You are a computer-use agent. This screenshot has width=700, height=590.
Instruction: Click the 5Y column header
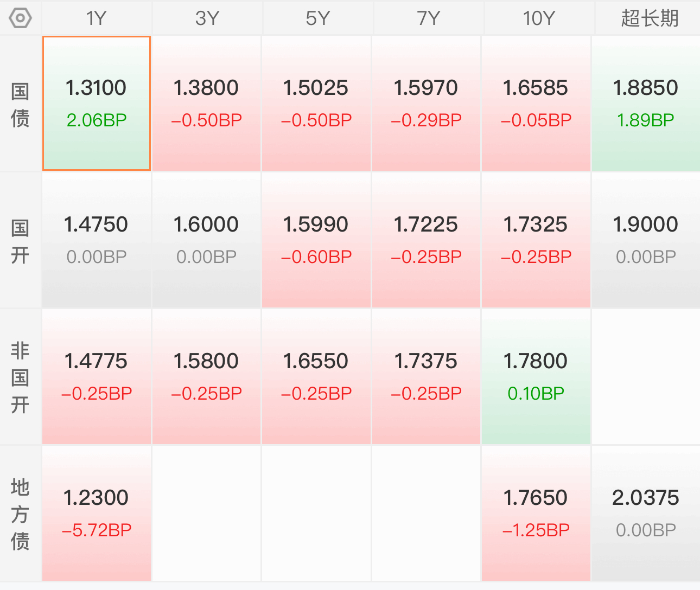pyautogui.click(x=317, y=18)
